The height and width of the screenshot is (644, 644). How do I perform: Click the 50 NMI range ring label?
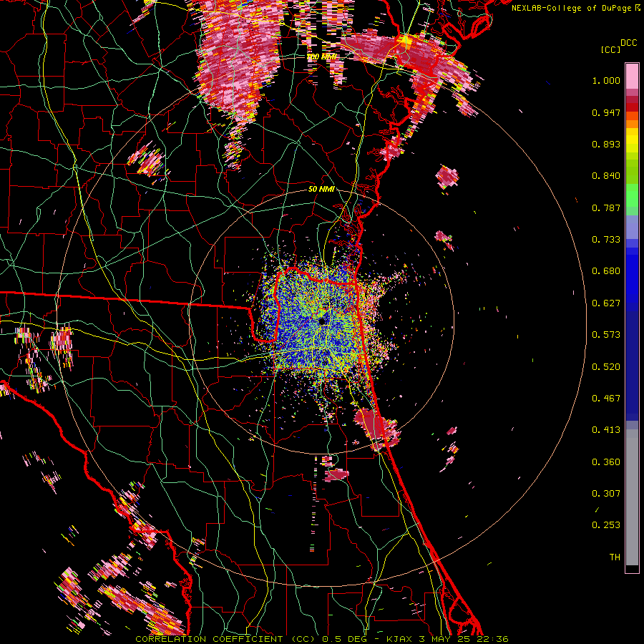(321, 190)
